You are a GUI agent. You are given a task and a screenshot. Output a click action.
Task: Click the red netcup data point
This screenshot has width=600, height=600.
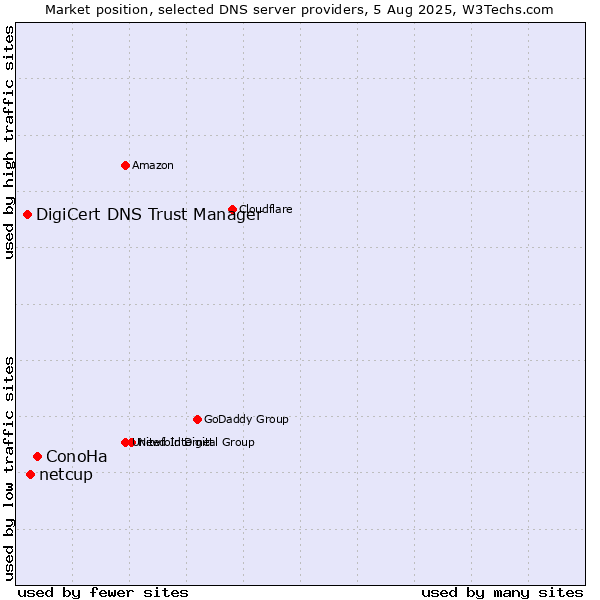tap(31, 475)
